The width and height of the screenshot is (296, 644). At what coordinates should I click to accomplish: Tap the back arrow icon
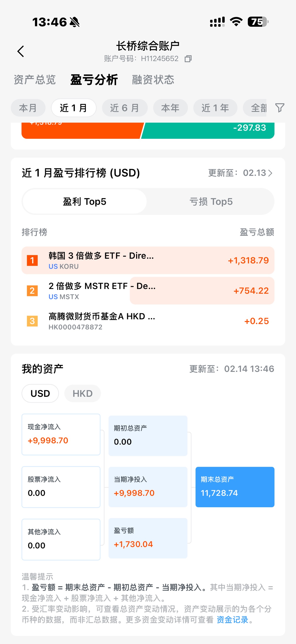click(x=21, y=51)
